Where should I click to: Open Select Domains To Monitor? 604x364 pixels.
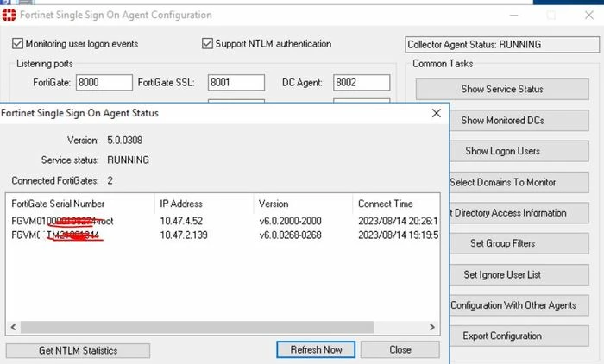(x=519, y=182)
